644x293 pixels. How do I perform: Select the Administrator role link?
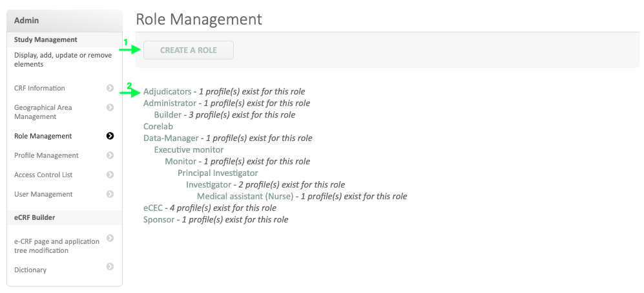(169, 103)
